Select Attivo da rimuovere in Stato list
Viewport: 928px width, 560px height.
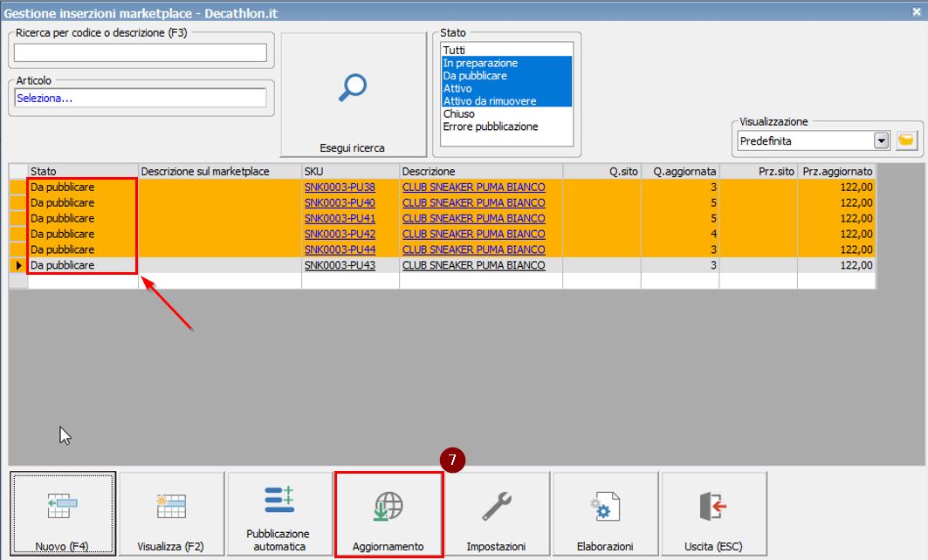[507, 101]
